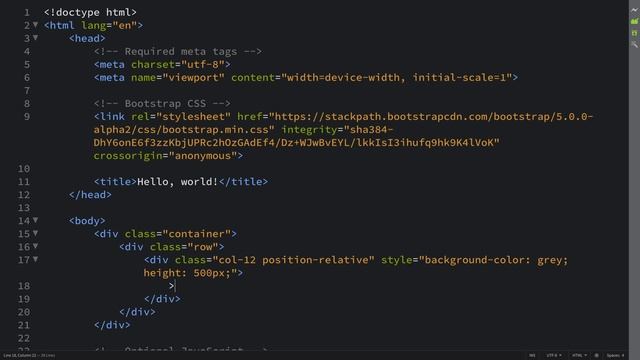Click the class="container" attribute text
Viewport: 640px width, 360px height.
[x=178, y=234]
